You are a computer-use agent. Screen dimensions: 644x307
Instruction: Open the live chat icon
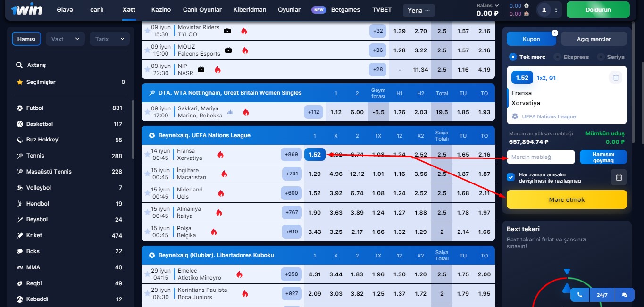pos(625,295)
